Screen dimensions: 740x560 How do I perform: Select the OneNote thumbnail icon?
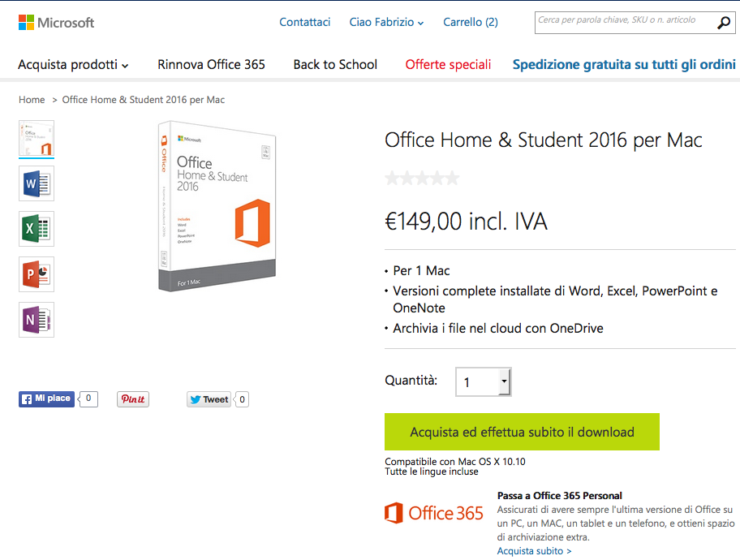(x=37, y=320)
